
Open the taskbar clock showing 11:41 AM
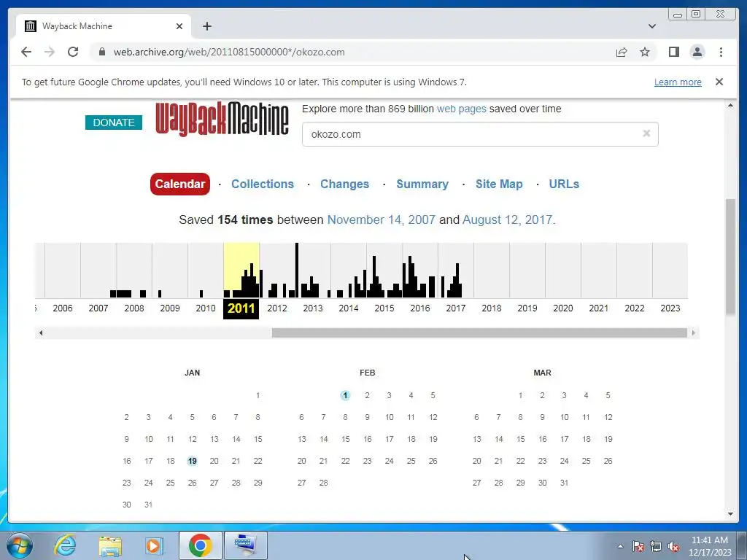[709, 546]
